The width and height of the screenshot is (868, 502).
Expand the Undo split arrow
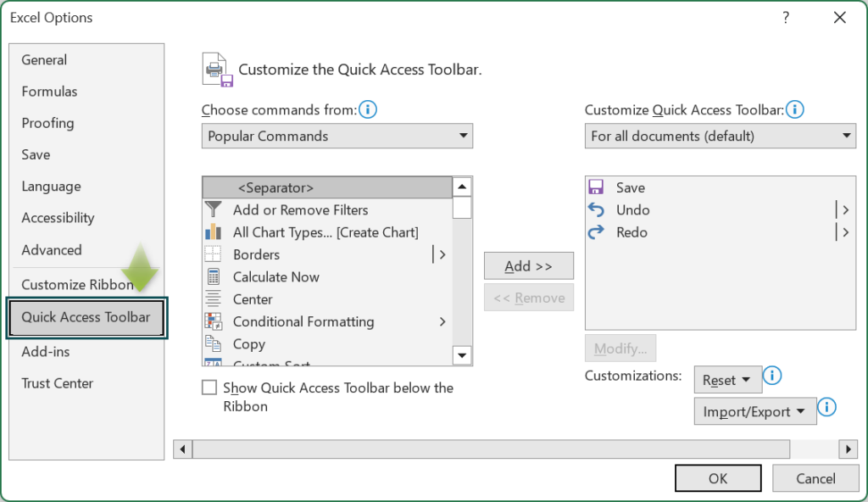[x=845, y=209]
